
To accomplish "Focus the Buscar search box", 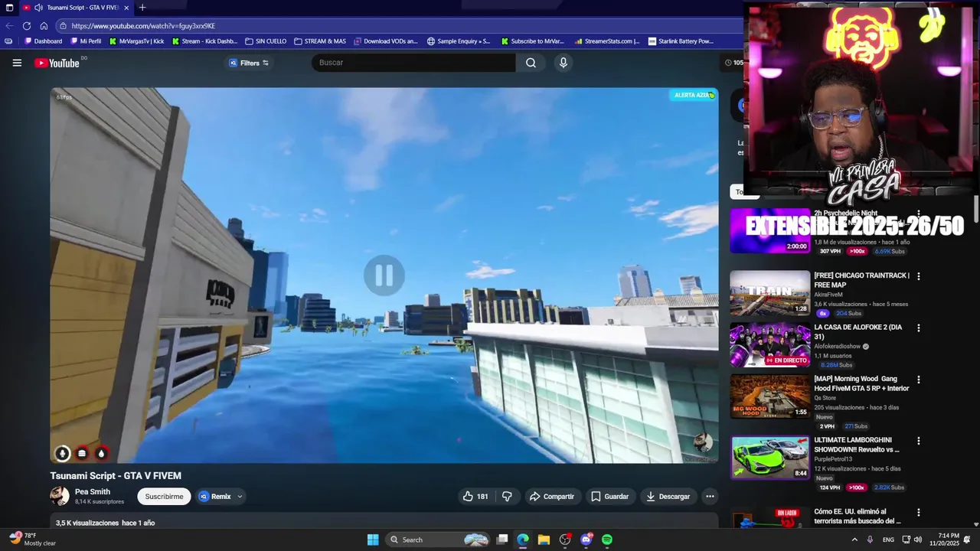I will click(x=413, y=63).
